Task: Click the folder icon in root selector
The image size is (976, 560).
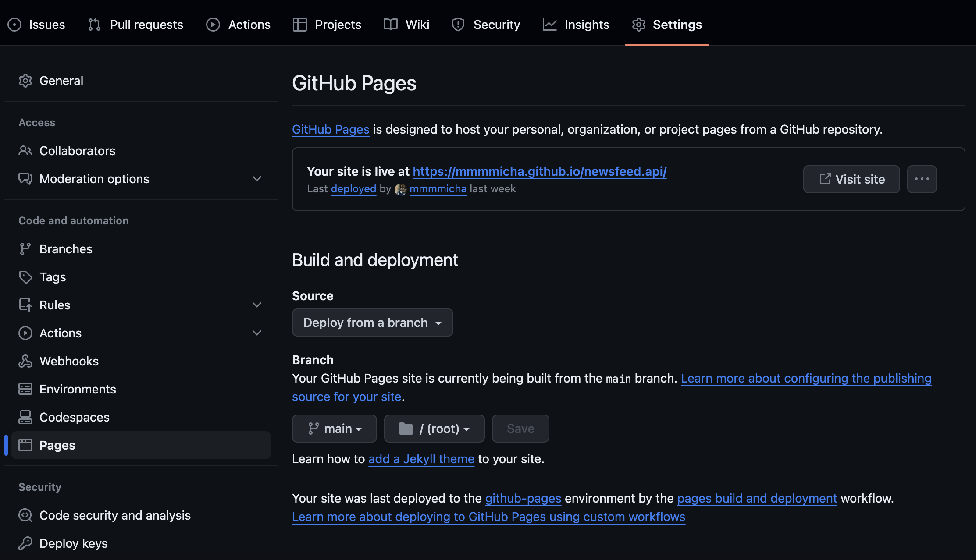Action: [406, 429]
